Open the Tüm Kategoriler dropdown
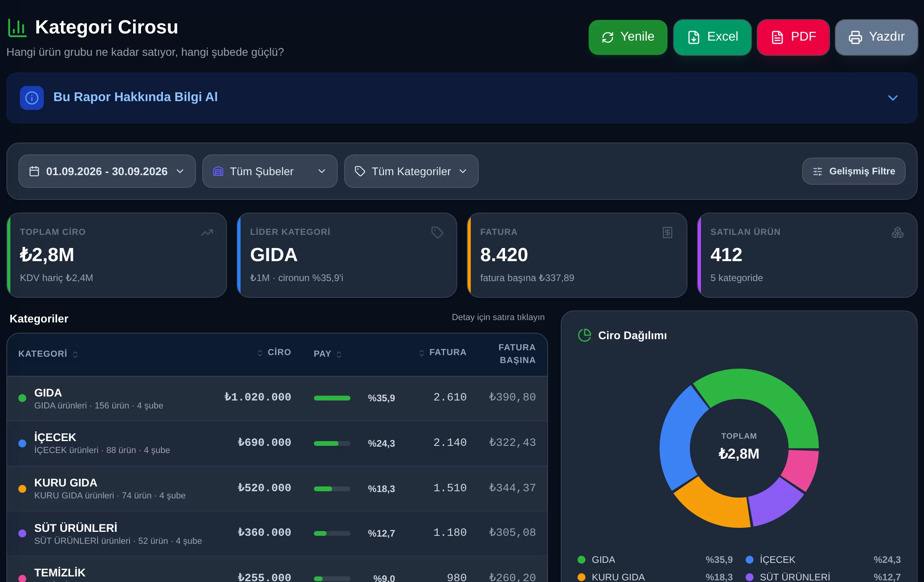The width and height of the screenshot is (924, 582). (411, 171)
